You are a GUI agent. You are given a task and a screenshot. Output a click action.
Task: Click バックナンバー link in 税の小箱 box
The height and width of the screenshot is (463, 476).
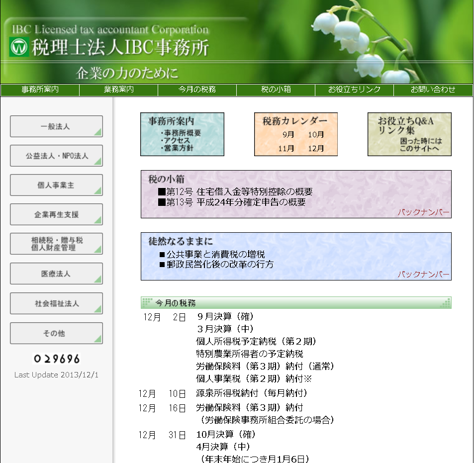[x=423, y=213]
